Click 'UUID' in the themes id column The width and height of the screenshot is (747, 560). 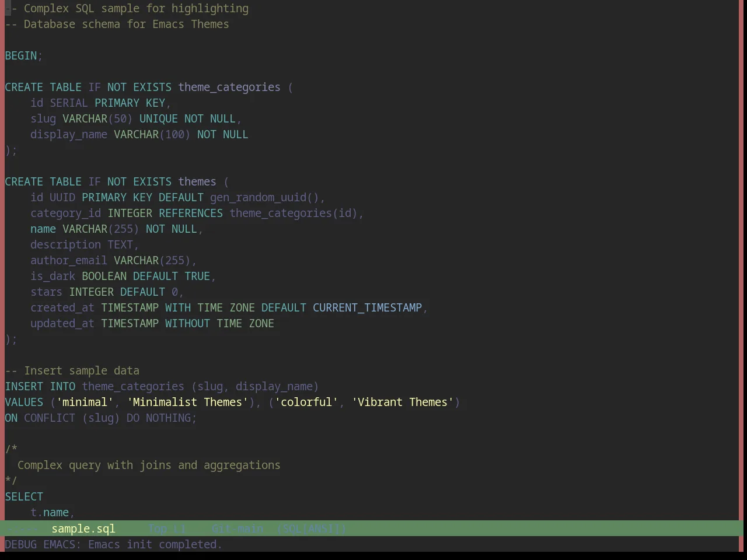pos(62,198)
